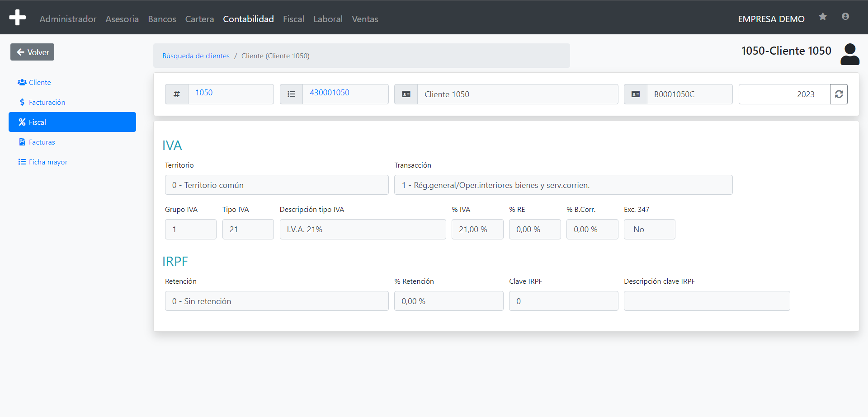Click the list icon beside account 430001050
This screenshot has width=868, height=417.
point(291,94)
